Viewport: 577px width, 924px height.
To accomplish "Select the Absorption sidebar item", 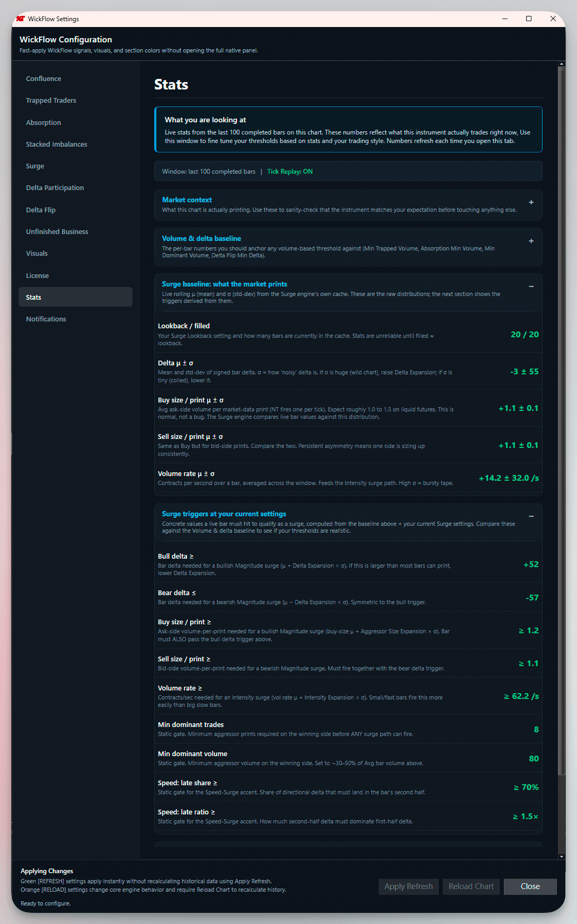I will (x=43, y=122).
